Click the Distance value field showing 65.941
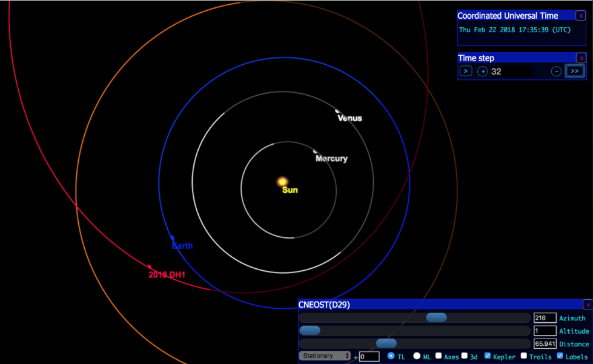 point(545,343)
